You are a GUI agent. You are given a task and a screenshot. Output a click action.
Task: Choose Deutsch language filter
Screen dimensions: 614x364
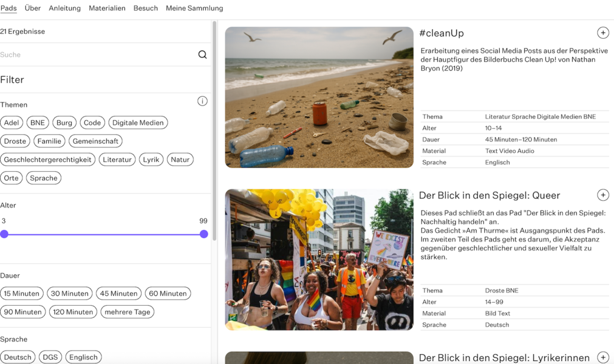18,357
